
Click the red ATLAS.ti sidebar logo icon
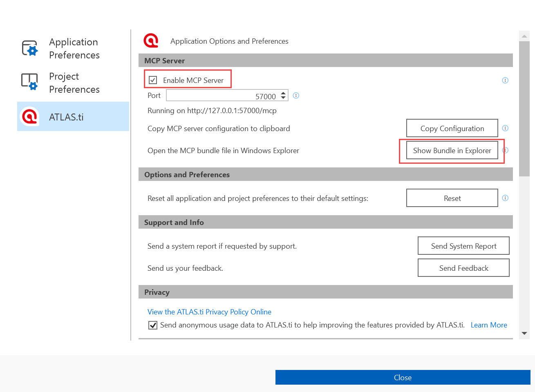coord(30,116)
